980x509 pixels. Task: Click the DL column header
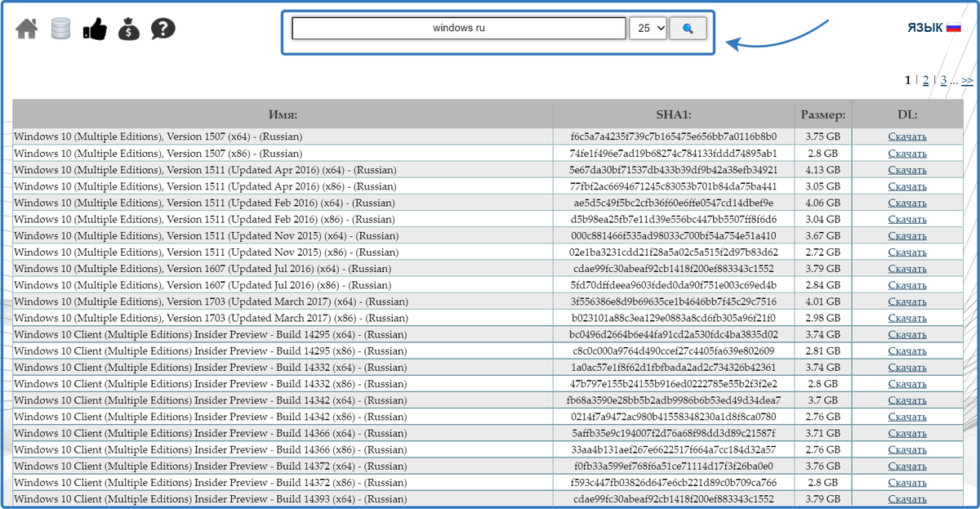pos(907,114)
